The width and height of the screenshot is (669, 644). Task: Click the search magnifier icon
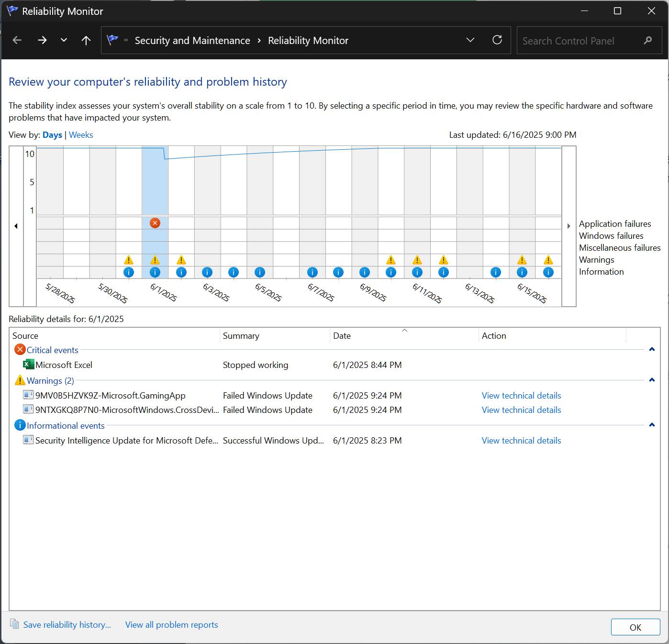pos(648,41)
